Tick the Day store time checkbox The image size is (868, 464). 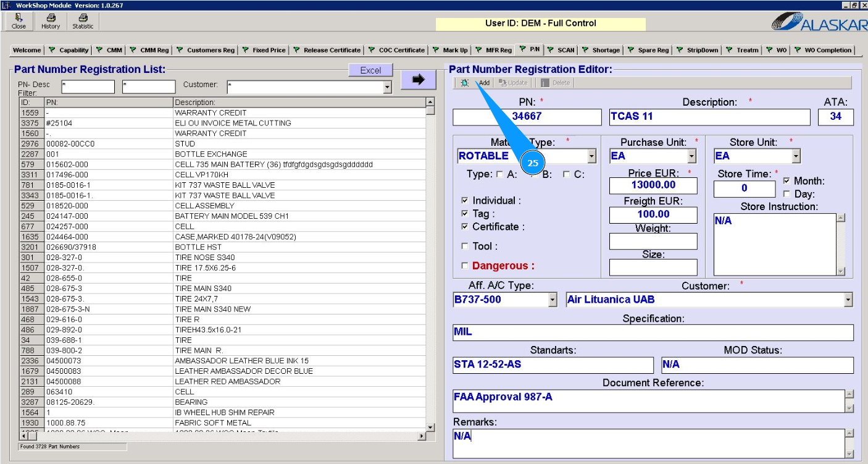pyautogui.click(x=787, y=194)
